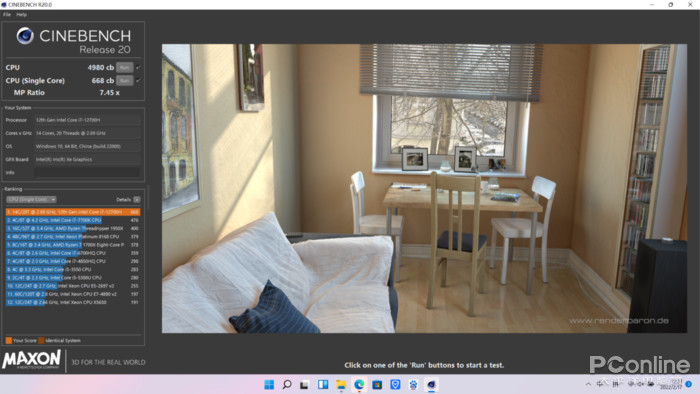Toggle the CPU Single Core checkbox

tap(138, 81)
